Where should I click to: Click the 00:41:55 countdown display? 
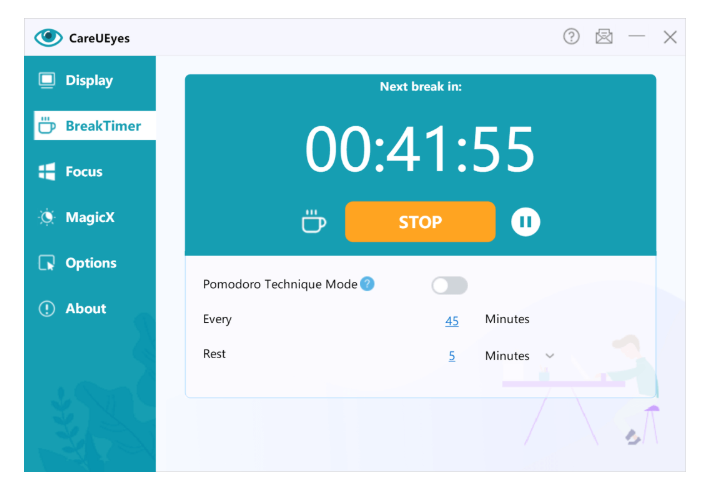tap(420, 149)
